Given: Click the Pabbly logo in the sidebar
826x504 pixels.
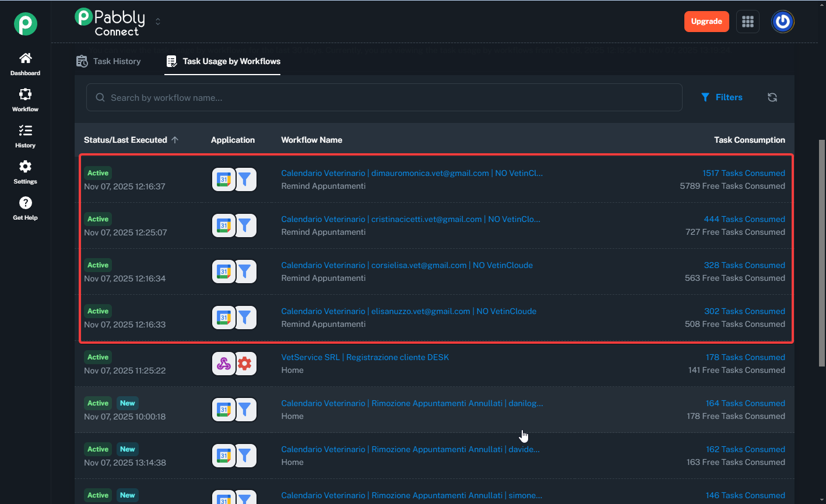Looking at the screenshot, I should click(26, 24).
